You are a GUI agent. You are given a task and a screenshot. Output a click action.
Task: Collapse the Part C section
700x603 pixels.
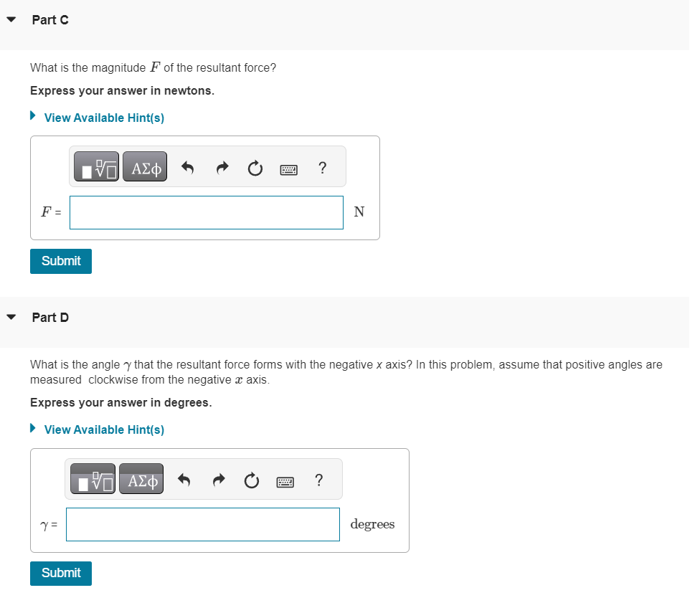click(x=11, y=19)
